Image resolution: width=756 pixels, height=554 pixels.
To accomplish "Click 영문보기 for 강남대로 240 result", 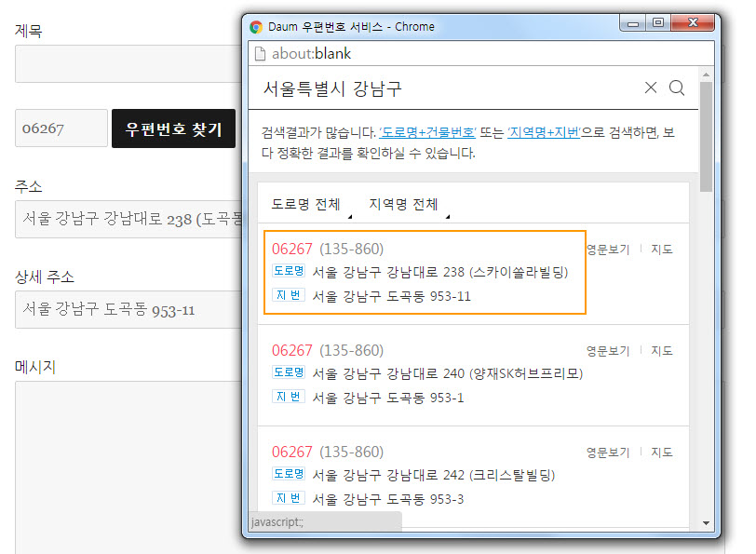I will click(x=608, y=351).
